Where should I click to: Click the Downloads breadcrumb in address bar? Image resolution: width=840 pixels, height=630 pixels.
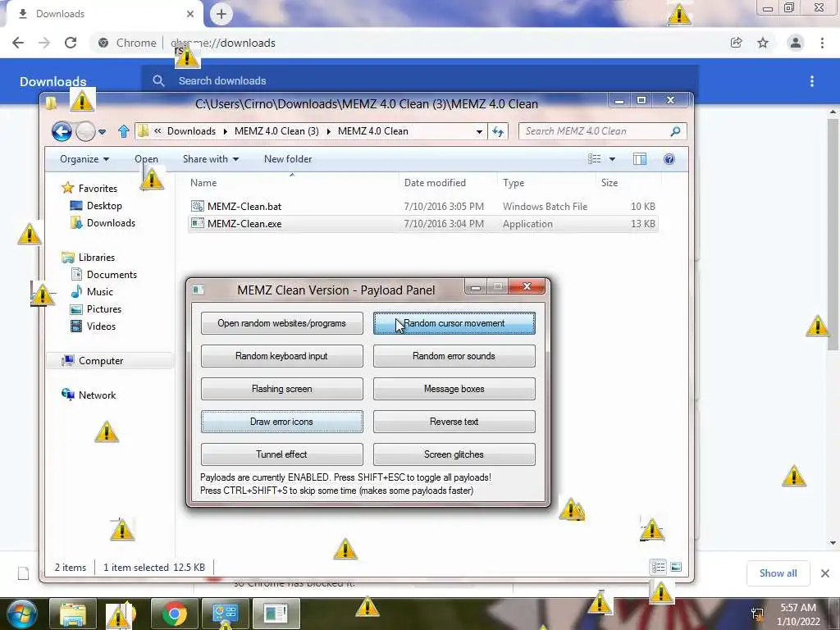click(x=191, y=131)
